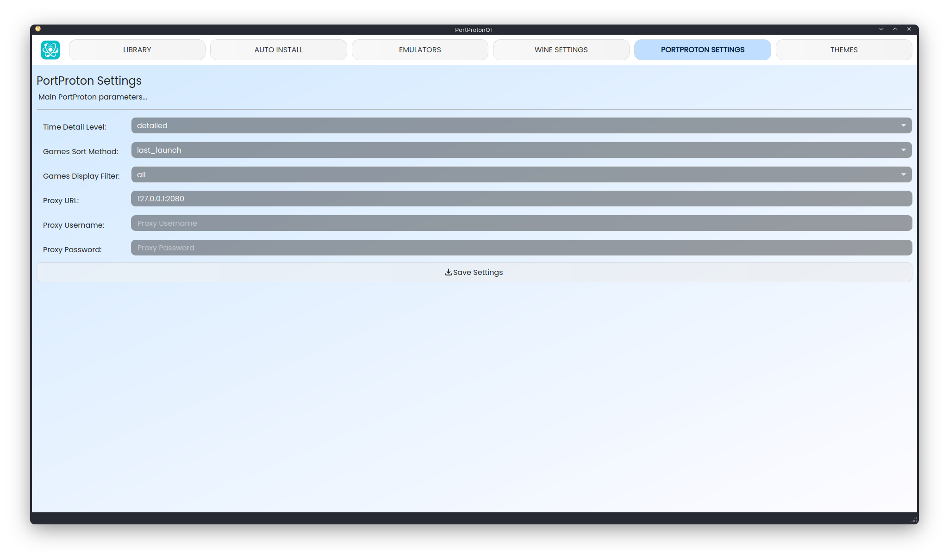
Task: Expand the Games Display Filter dropdown arrow
Action: (903, 174)
